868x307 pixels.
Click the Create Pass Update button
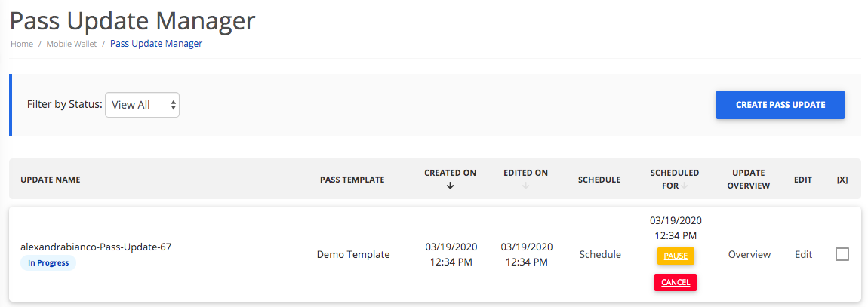[780, 105]
